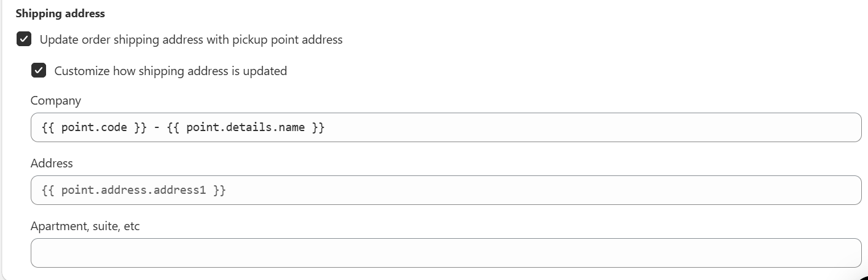Click the 'Customize how shipping address is updated' label
868x280 pixels.
click(170, 71)
